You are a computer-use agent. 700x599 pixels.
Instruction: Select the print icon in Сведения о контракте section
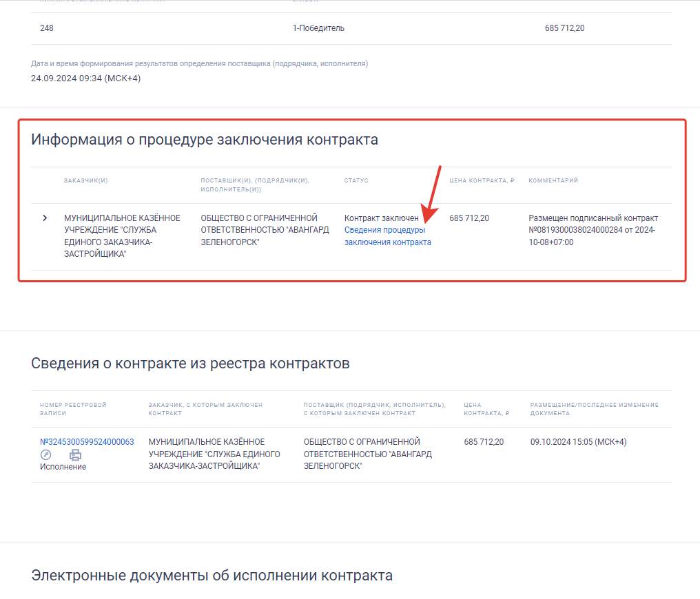point(76,454)
